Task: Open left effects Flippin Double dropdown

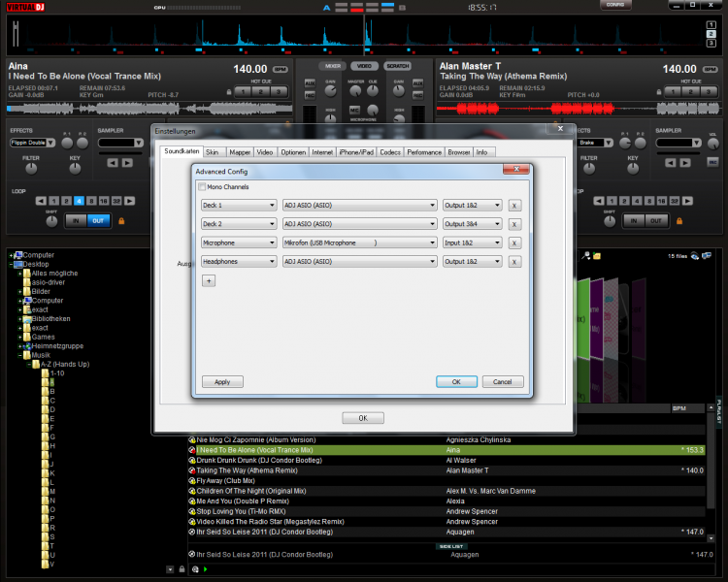Action: pyautogui.click(x=32, y=143)
